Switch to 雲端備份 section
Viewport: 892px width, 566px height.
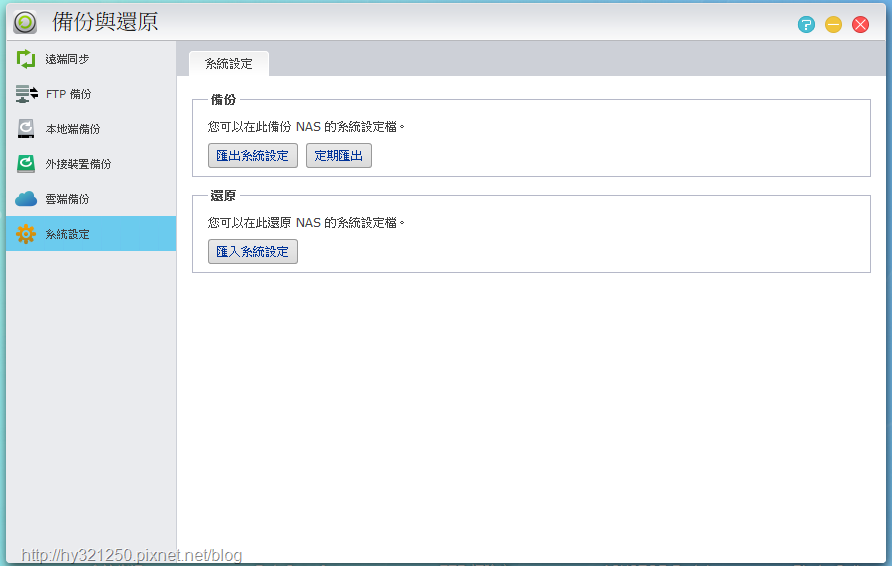[91, 199]
